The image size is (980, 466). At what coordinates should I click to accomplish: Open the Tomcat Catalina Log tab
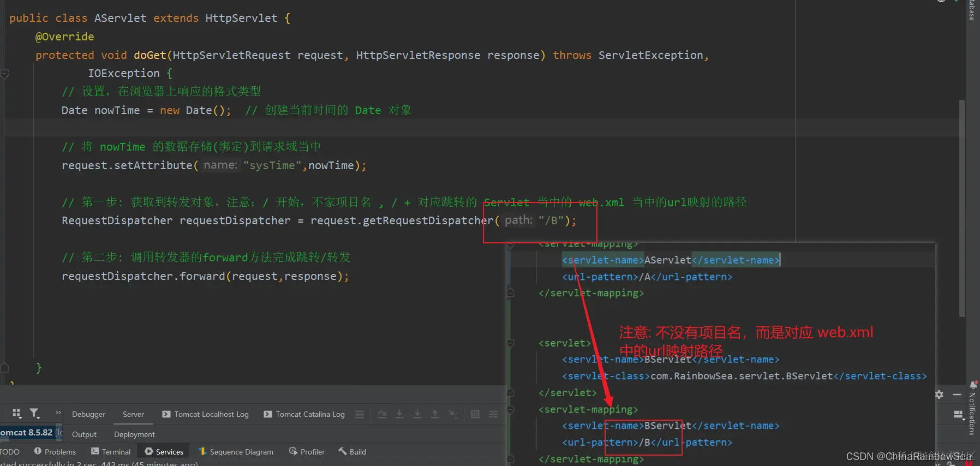point(304,414)
